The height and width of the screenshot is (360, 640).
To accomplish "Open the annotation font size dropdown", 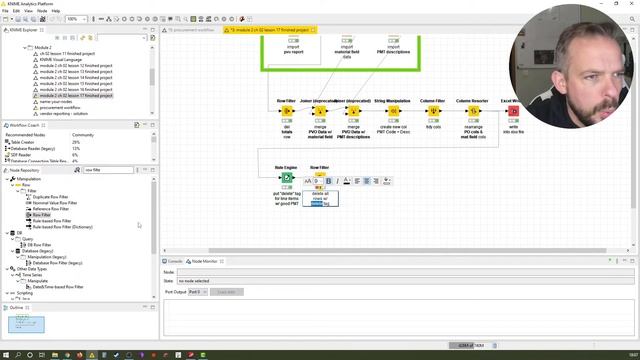I will pyautogui.click(x=318, y=181).
